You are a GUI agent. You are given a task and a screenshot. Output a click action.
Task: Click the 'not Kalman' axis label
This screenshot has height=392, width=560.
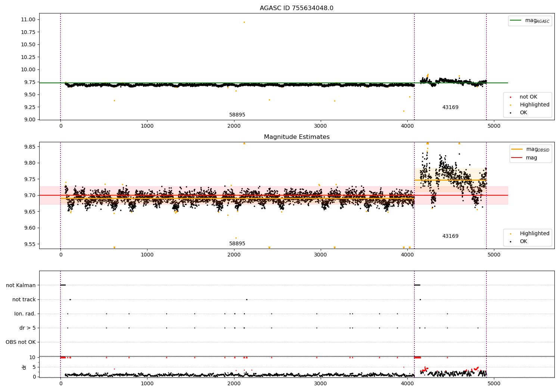click(21, 285)
